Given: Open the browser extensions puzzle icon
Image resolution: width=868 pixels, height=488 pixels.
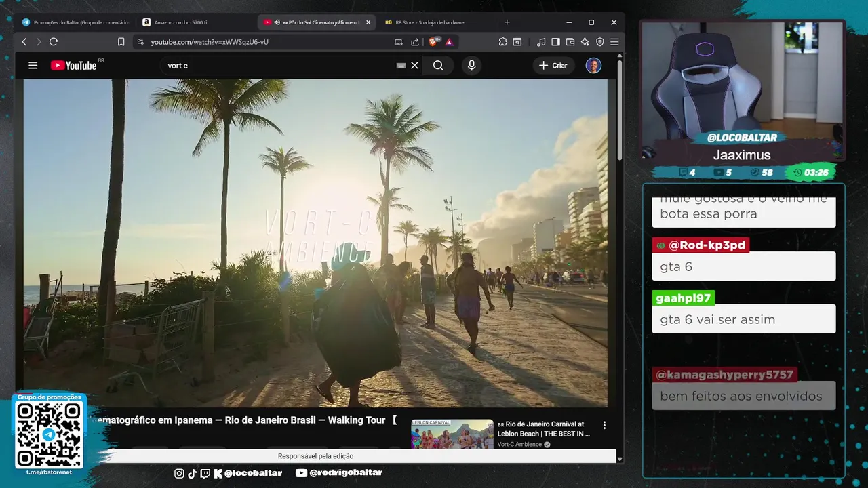Looking at the screenshot, I should [502, 42].
